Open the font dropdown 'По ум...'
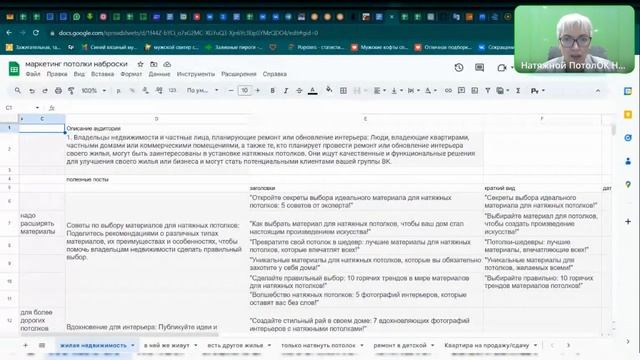Viewport: 640px width, 360px height. click(203, 91)
